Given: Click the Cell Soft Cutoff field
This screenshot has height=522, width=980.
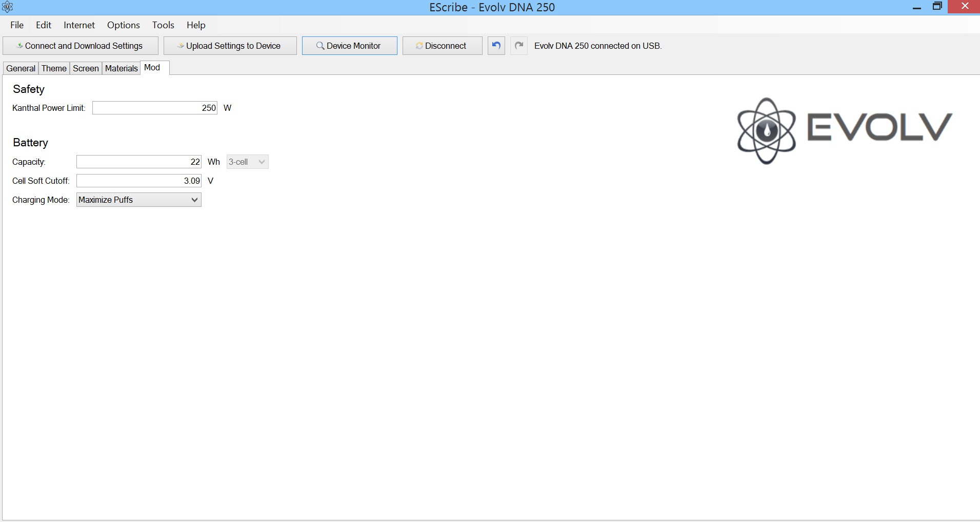Looking at the screenshot, I should point(139,181).
